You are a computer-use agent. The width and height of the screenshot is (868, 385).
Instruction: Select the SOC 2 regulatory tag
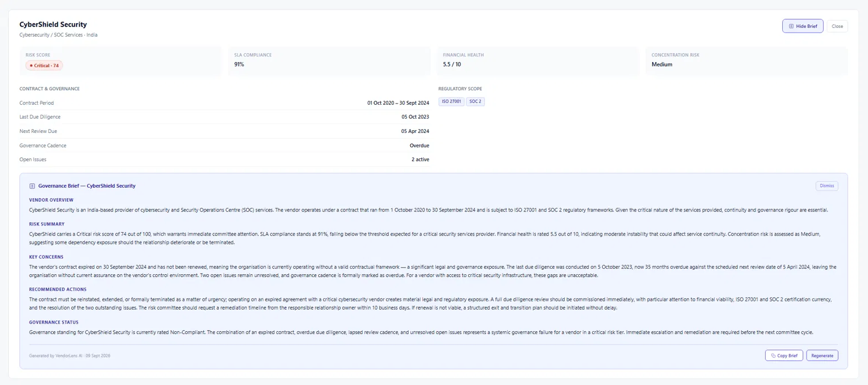point(476,101)
